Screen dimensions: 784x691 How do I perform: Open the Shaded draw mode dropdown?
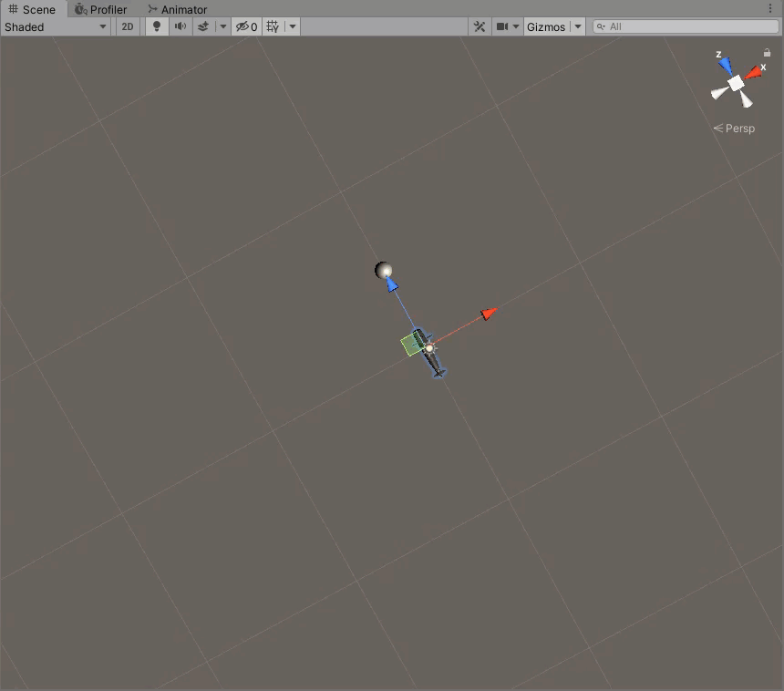point(55,27)
